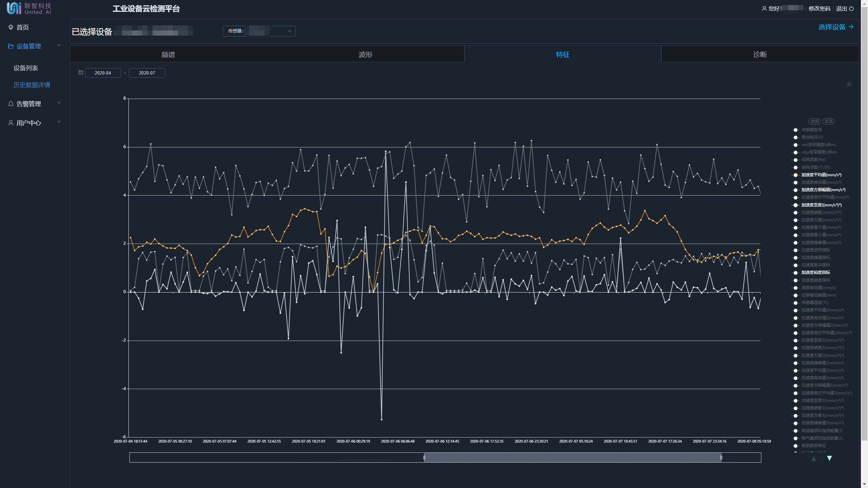Click the calendar icon beside date range
Viewport: 868px width, 488px height.
(x=81, y=73)
